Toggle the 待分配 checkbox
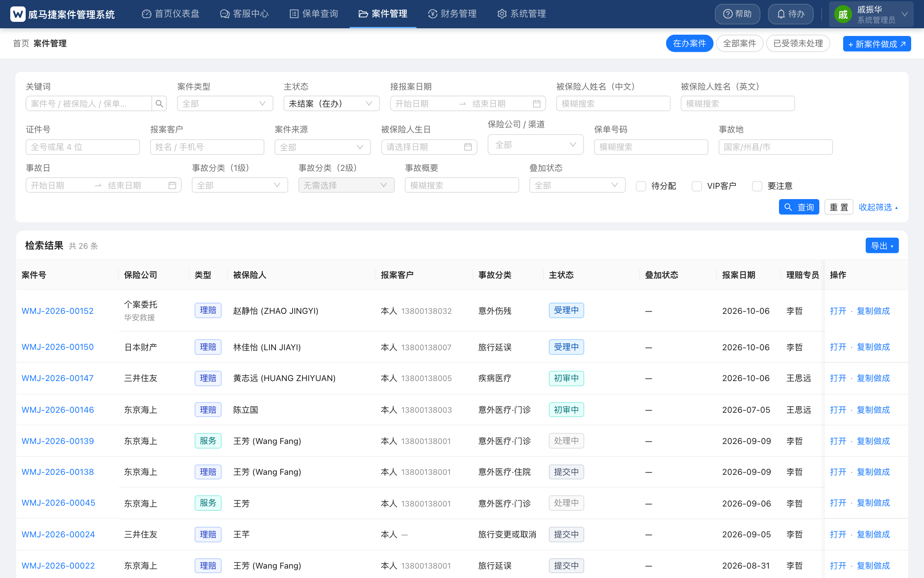Screen dimensions: 924x578 (x=641, y=186)
